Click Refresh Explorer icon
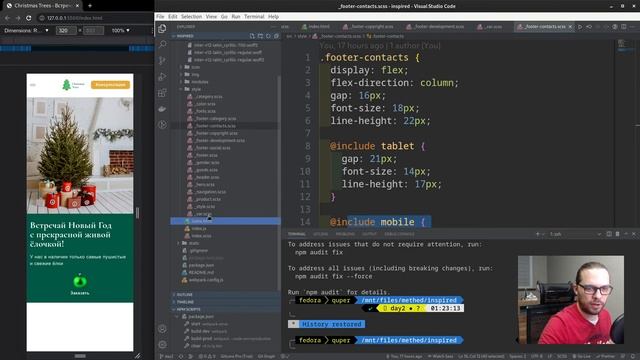This screenshot has width=640, height=360. (x=268, y=36)
